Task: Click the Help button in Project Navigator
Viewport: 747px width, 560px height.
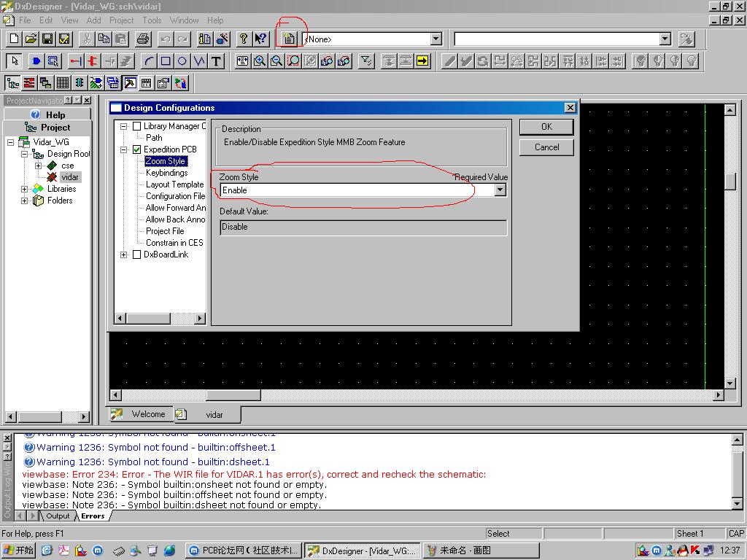Action: (x=47, y=114)
